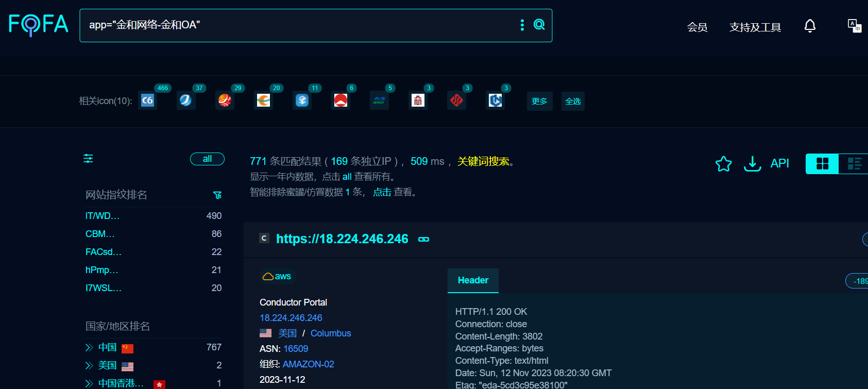Click the FOFA logo

(x=39, y=24)
